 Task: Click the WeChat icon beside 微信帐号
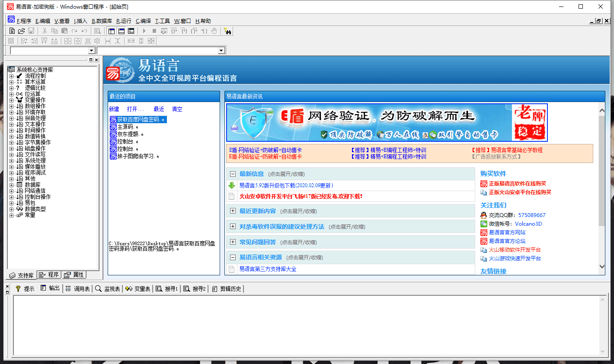(x=484, y=224)
